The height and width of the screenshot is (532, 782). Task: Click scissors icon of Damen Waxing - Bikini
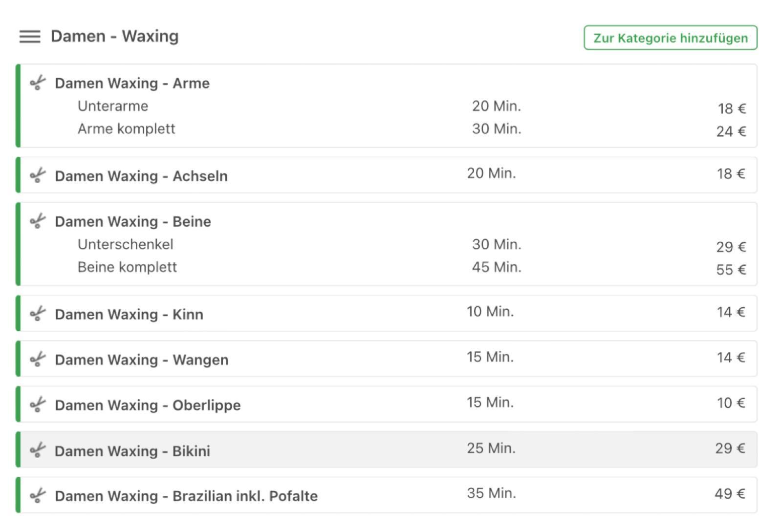(x=38, y=450)
